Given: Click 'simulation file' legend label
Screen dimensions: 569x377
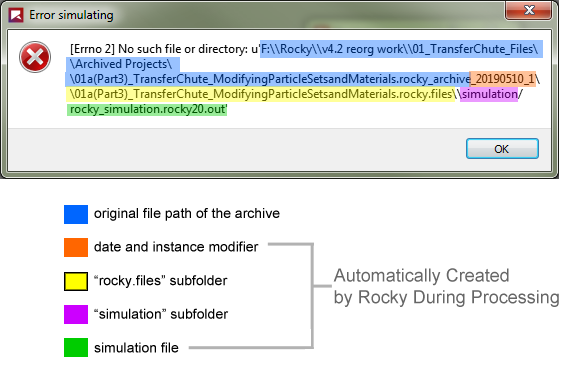Looking at the screenshot, I should [x=136, y=348].
